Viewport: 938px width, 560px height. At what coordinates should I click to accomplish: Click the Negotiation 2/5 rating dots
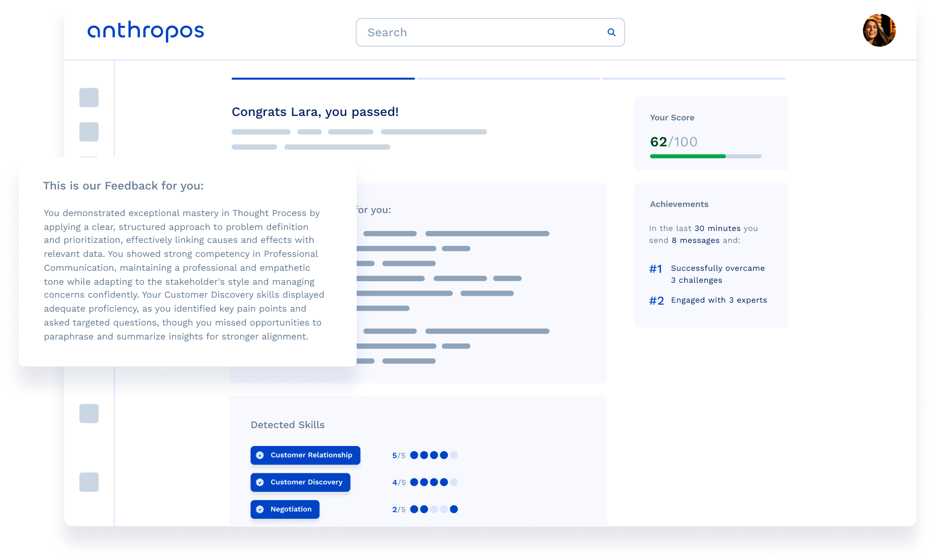[433, 509]
